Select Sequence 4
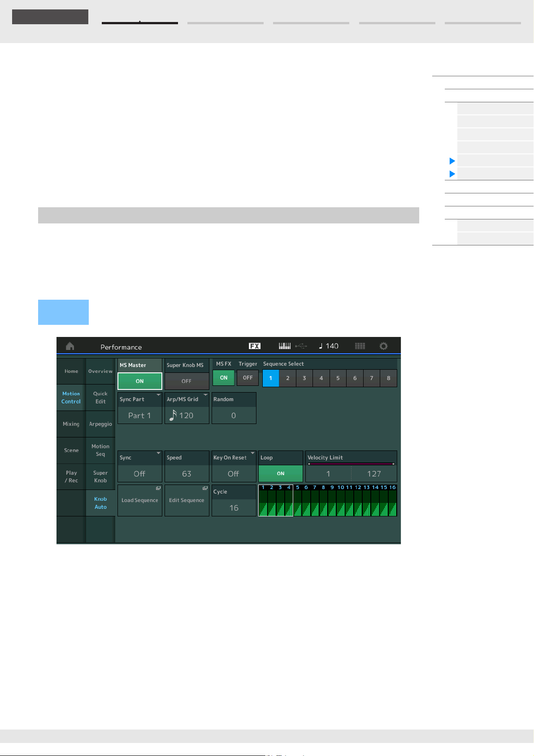 click(x=321, y=378)
